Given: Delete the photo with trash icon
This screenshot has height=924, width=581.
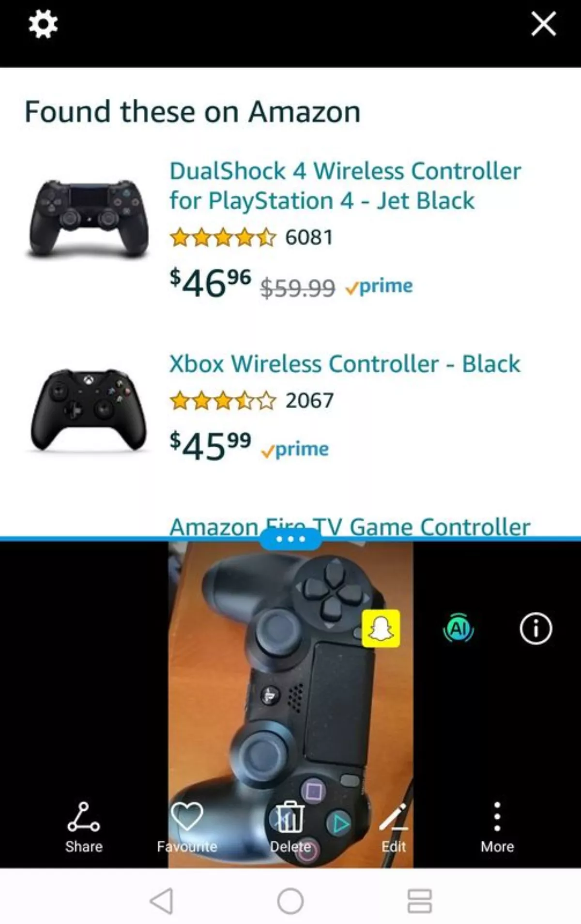Looking at the screenshot, I should pyautogui.click(x=290, y=827).
